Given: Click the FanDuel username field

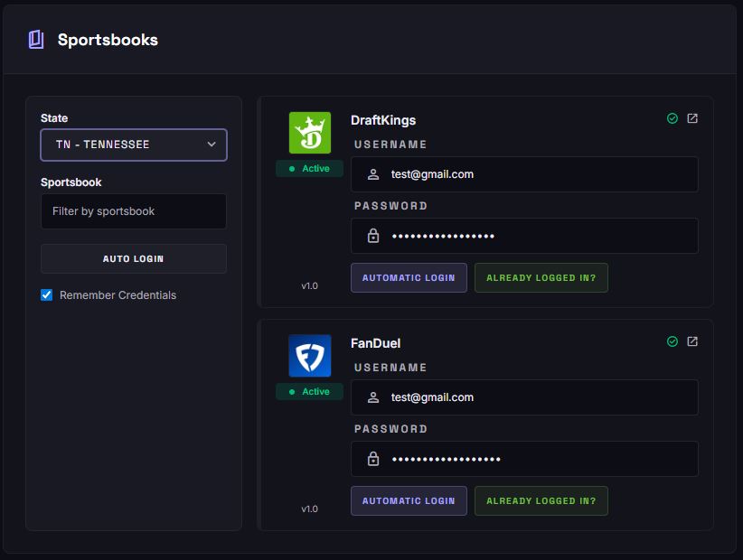Looking at the screenshot, I should pos(524,397).
